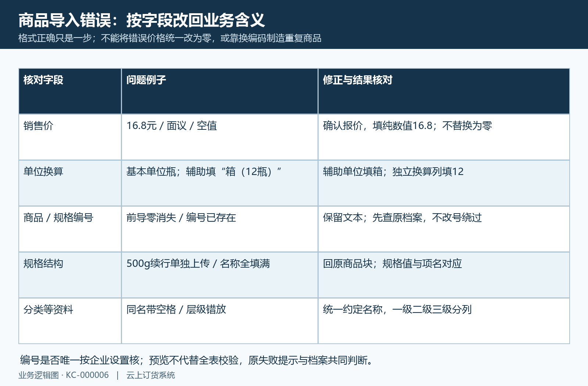The image size is (588, 386).
Task: Click the cell 同名带空格 / 层级错放
Action: 219,321
